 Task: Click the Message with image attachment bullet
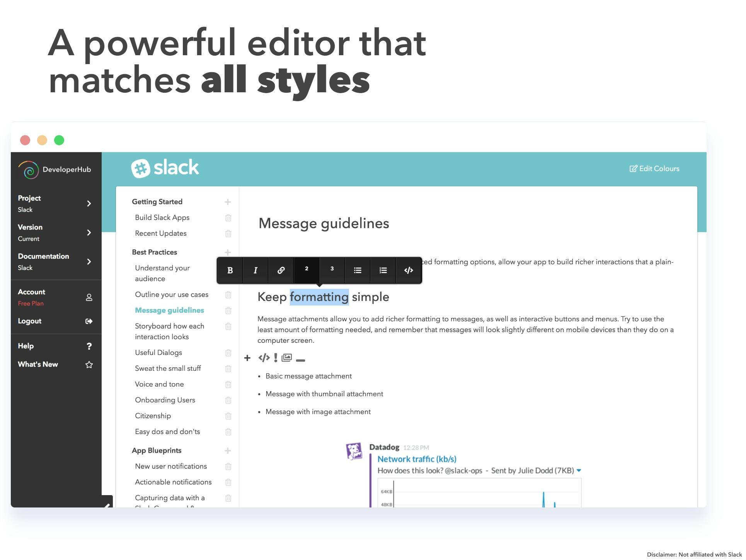tap(318, 412)
